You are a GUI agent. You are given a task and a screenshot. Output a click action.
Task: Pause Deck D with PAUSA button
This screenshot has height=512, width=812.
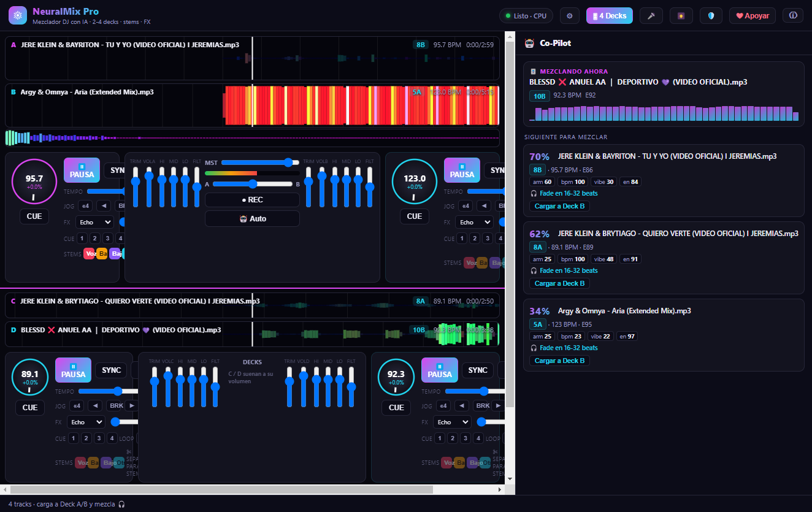[439, 370]
